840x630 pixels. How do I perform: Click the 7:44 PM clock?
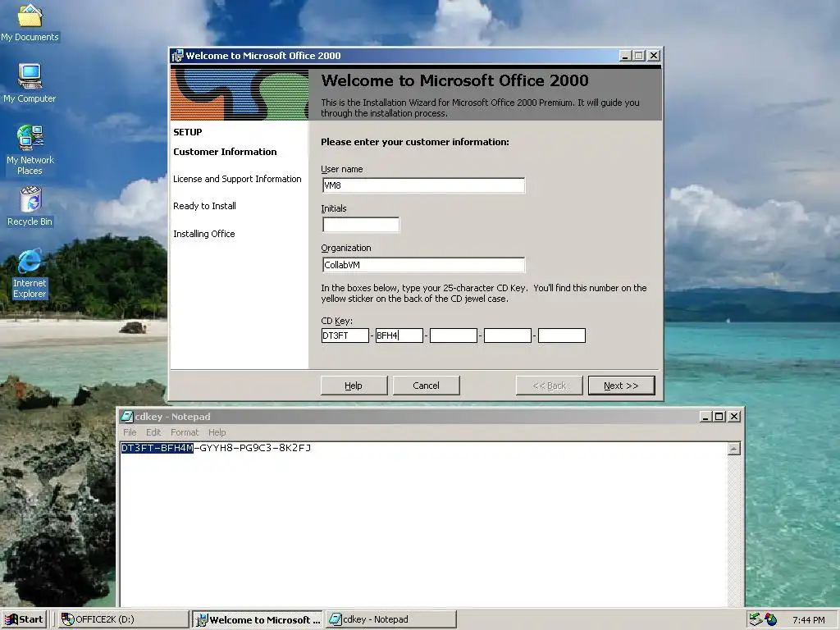(x=808, y=620)
